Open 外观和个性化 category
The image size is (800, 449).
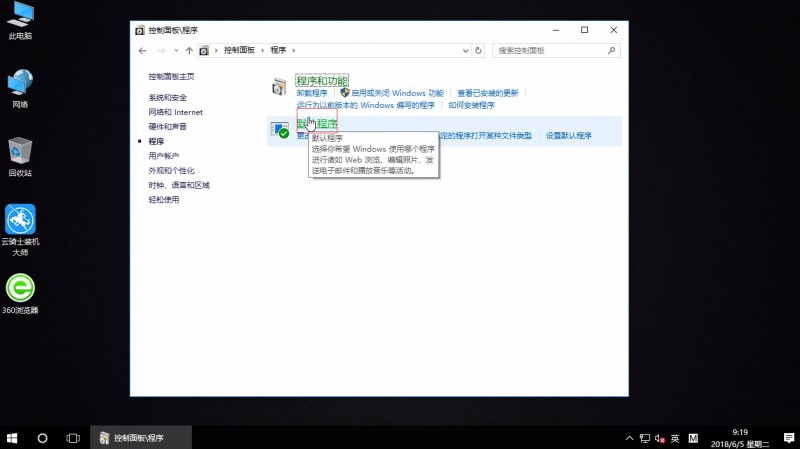(x=171, y=170)
